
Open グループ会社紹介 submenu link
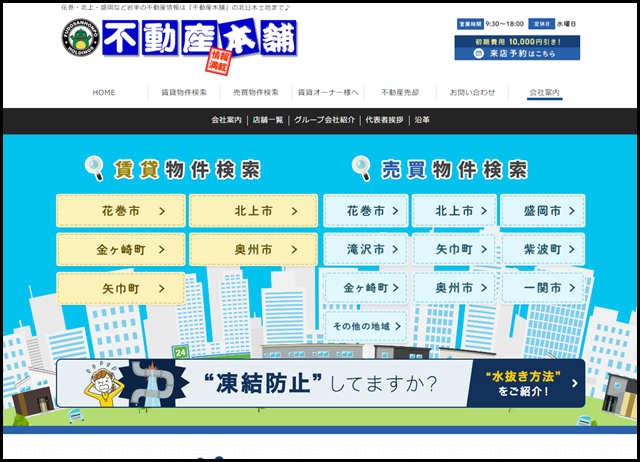click(324, 120)
